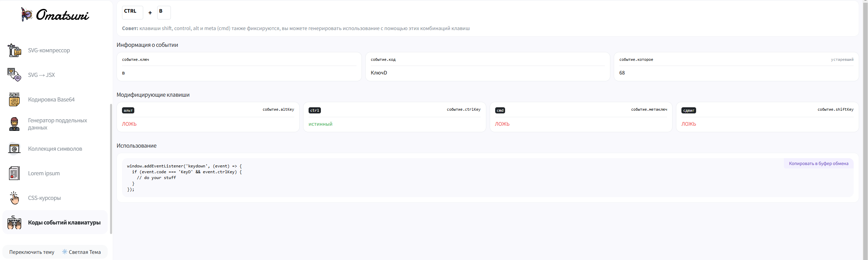The height and width of the screenshot is (260, 868).
Task: Toggle theme via Переключить тему
Action: pyautogui.click(x=32, y=252)
